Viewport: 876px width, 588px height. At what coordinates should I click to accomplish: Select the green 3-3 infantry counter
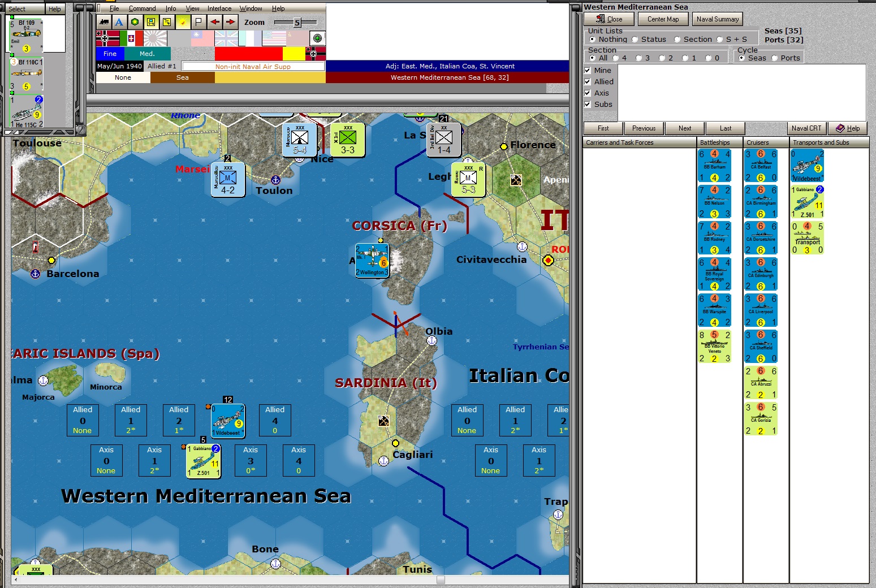click(x=347, y=140)
